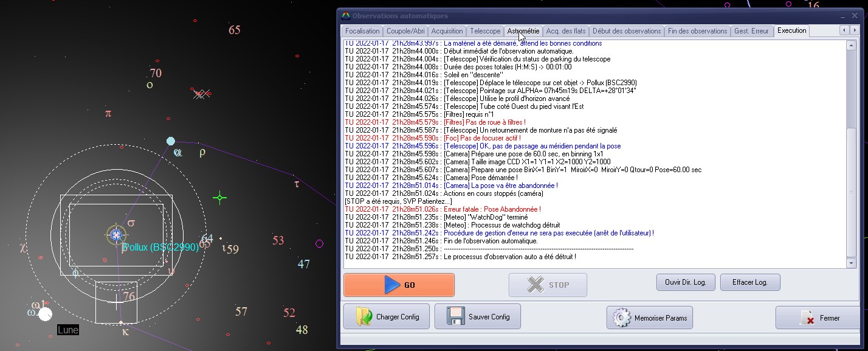
Task: Click the floppy disk icon on Sauver Config
Action: [456, 317]
